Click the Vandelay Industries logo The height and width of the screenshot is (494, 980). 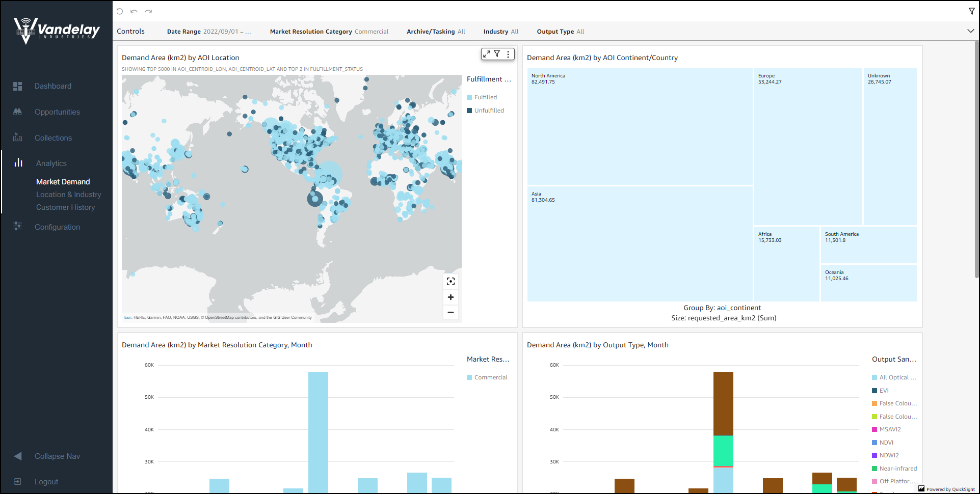point(57,31)
